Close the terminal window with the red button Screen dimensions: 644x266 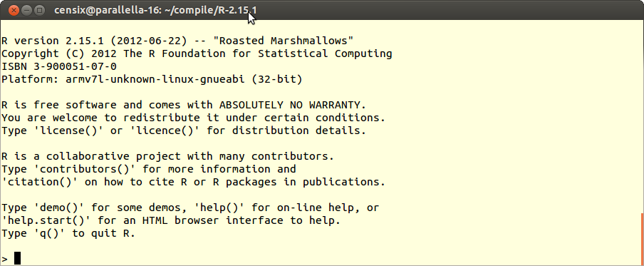click(14, 10)
